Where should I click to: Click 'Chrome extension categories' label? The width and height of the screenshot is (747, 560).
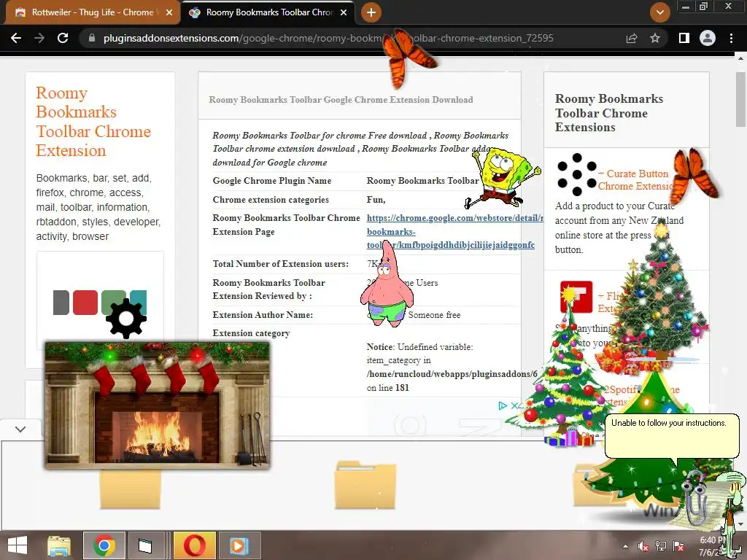pyautogui.click(x=271, y=200)
